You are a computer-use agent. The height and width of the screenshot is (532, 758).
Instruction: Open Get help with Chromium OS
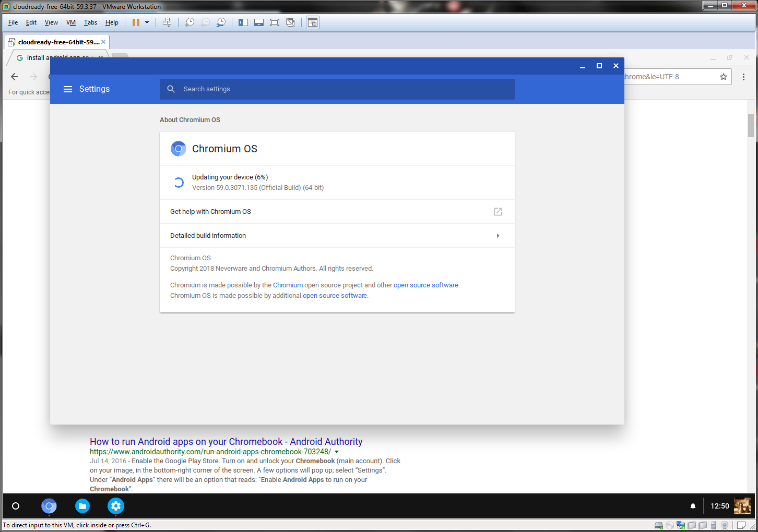coord(337,212)
